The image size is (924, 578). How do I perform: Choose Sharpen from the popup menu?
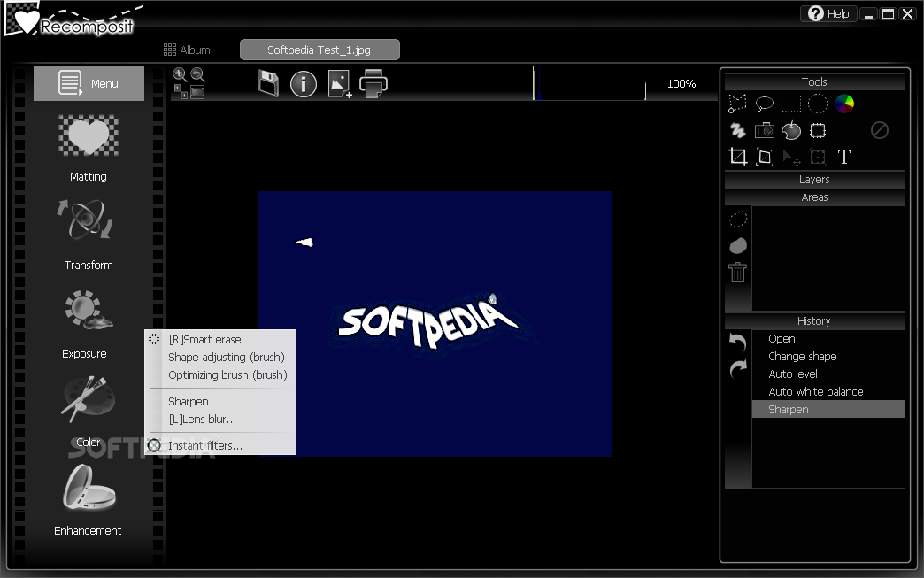pos(220,401)
